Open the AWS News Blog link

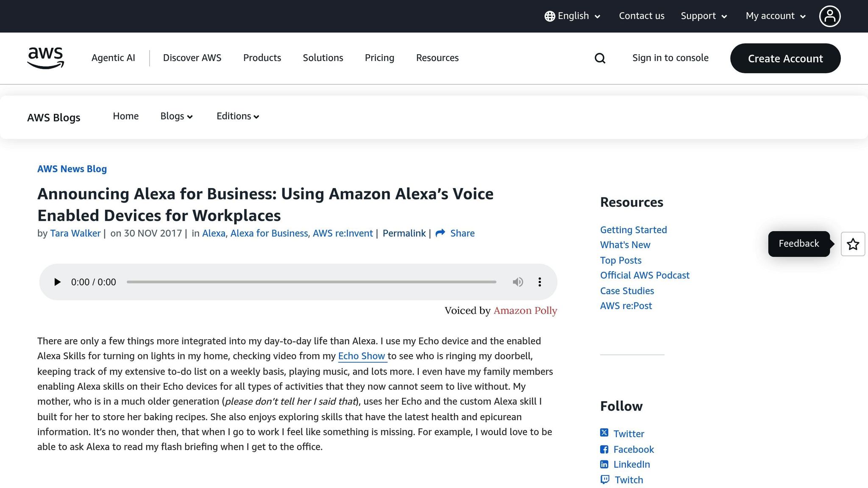pos(72,169)
